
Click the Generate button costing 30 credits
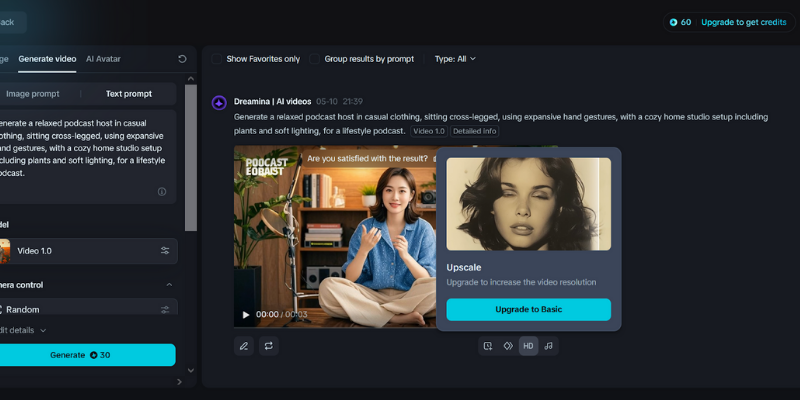(87, 355)
